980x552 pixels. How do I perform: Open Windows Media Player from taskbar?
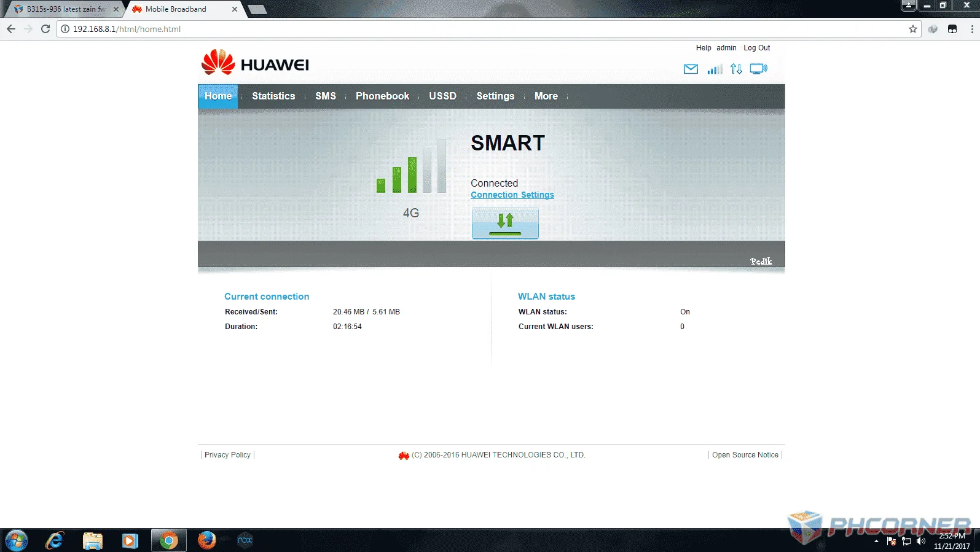(130, 540)
